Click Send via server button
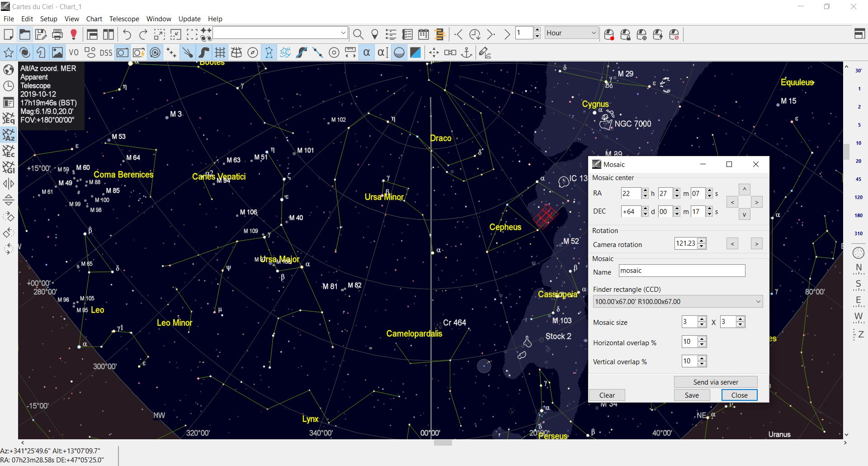Image resolution: width=868 pixels, height=466 pixels. point(715,382)
